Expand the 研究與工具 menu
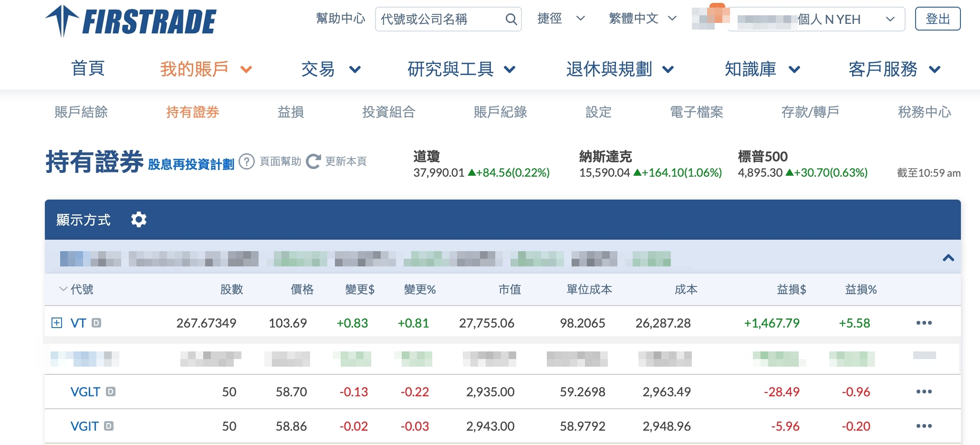 point(461,69)
